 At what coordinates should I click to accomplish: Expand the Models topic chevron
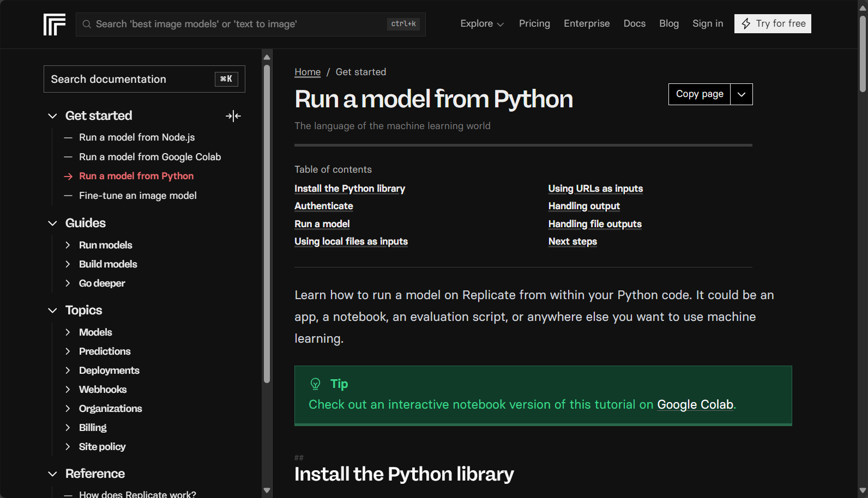tap(68, 332)
